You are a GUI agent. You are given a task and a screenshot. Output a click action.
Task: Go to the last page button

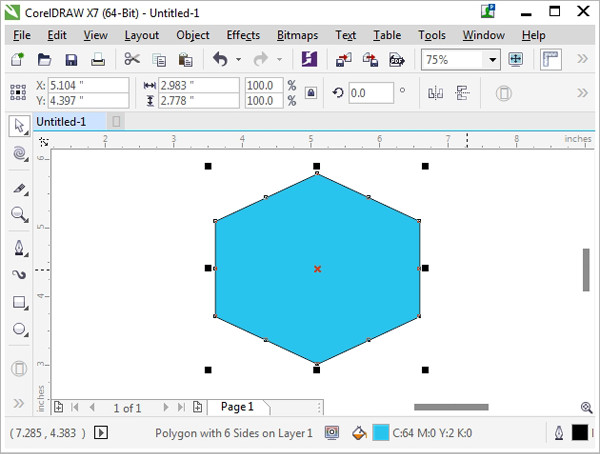[181, 407]
